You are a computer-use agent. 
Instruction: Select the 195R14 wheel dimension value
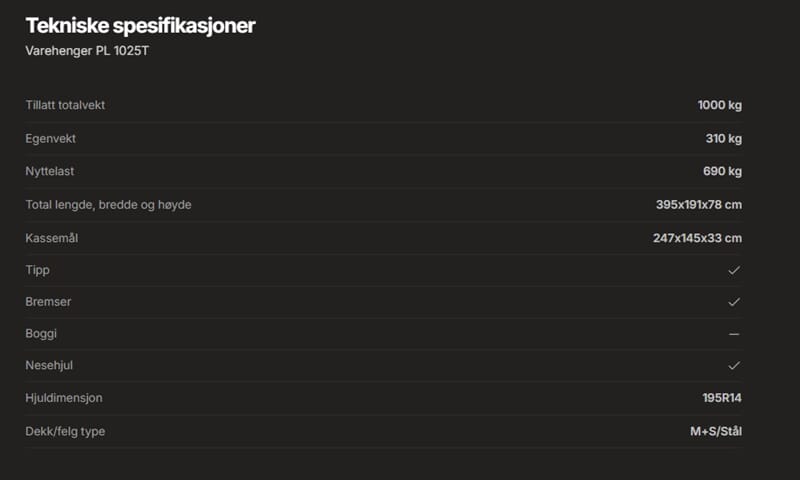(x=721, y=398)
